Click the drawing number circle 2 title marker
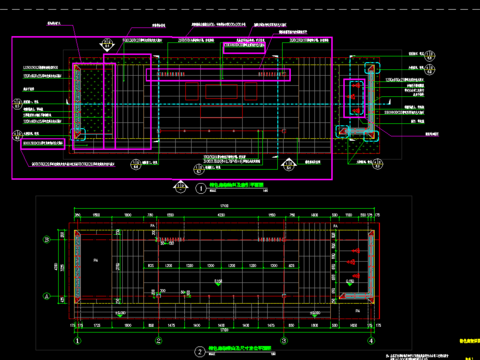 click(200, 352)
